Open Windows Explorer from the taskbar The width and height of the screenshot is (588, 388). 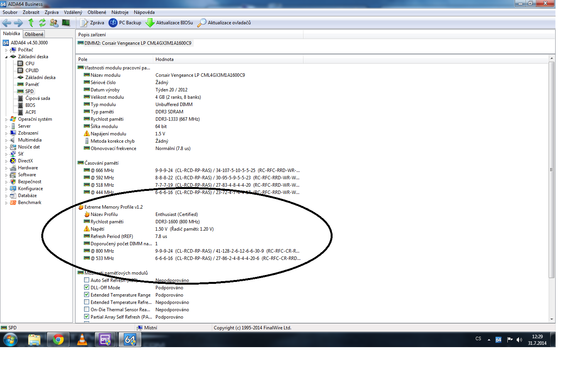34,340
